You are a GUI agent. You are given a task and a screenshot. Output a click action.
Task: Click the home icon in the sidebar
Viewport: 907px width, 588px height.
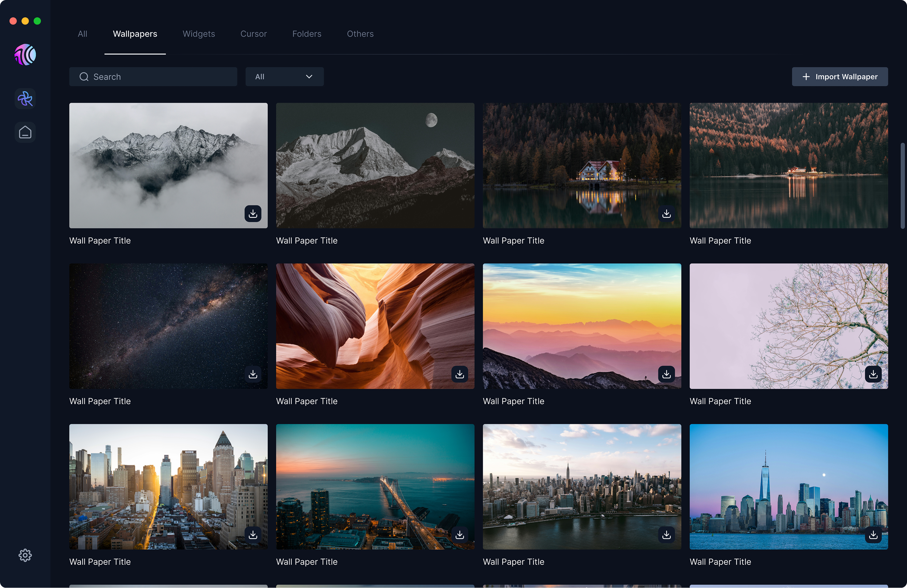point(25,132)
